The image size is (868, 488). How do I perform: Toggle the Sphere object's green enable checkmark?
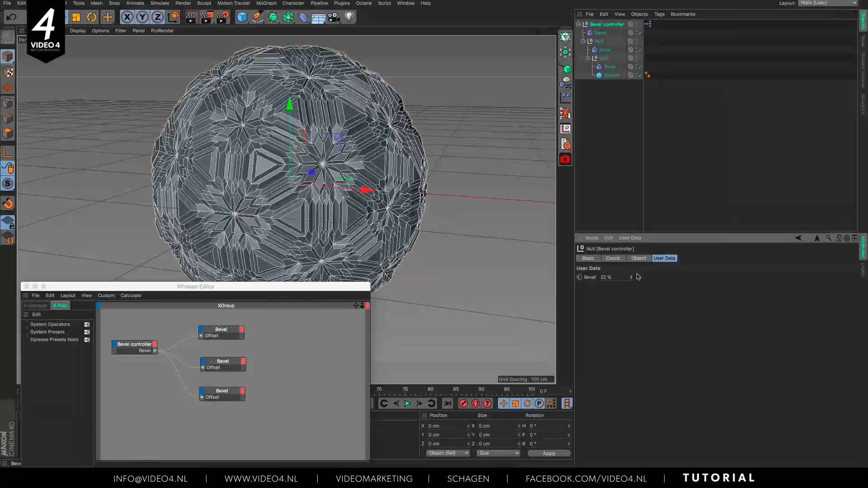[640, 75]
